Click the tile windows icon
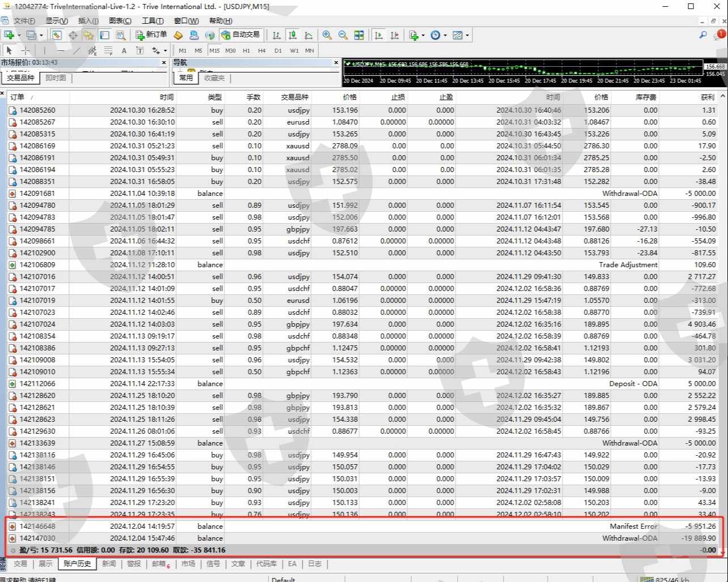728x582 pixels. 359,35
